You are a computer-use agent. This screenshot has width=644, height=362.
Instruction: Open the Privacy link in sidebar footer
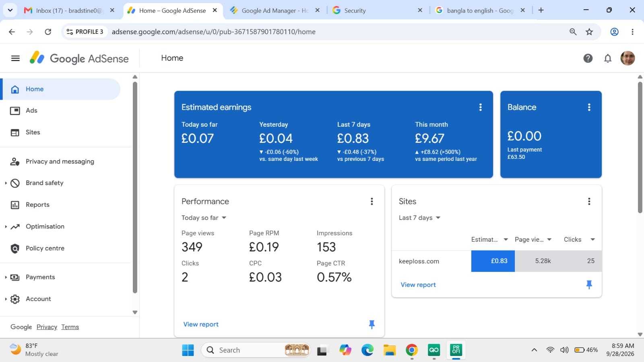tap(47, 327)
